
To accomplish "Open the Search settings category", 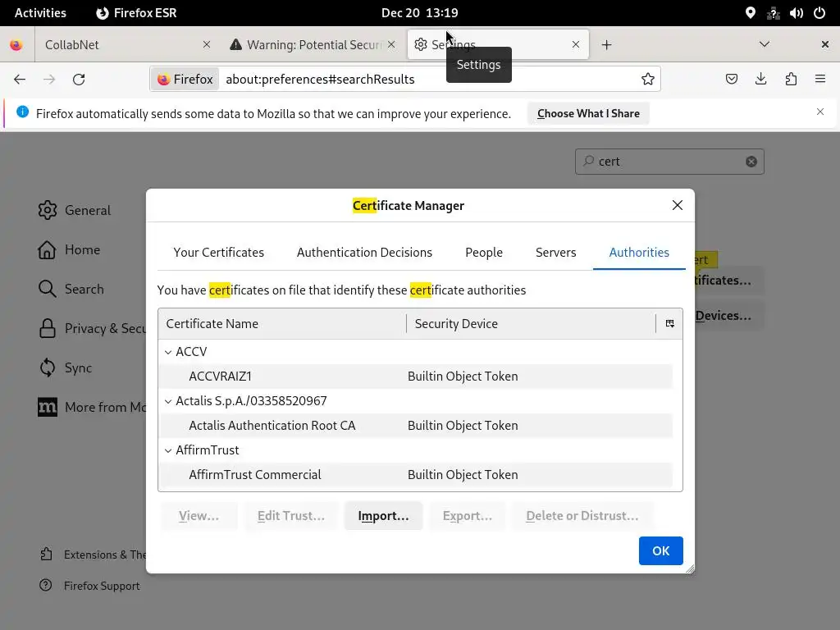I will 71,289.
